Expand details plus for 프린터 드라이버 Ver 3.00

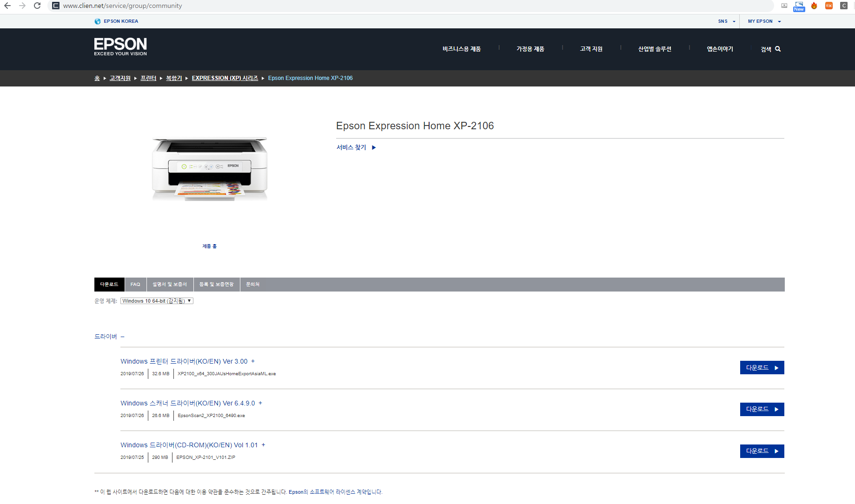click(253, 361)
